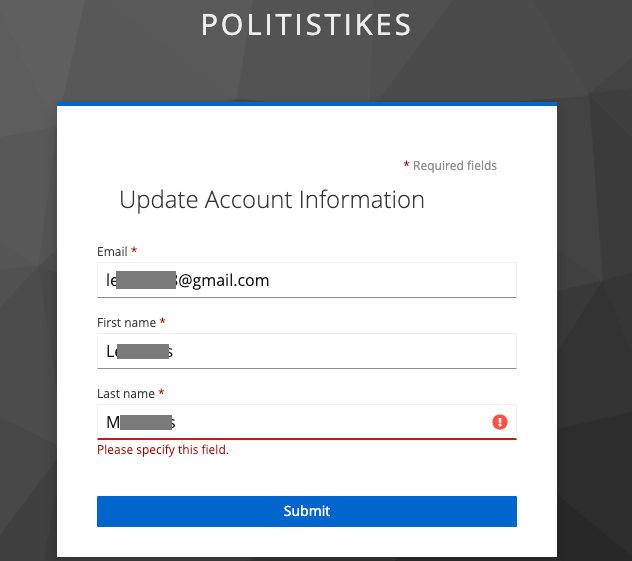Click the Last name field label
Image resolution: width=632 pixels, height=561 pixels.
coord(126,393)
